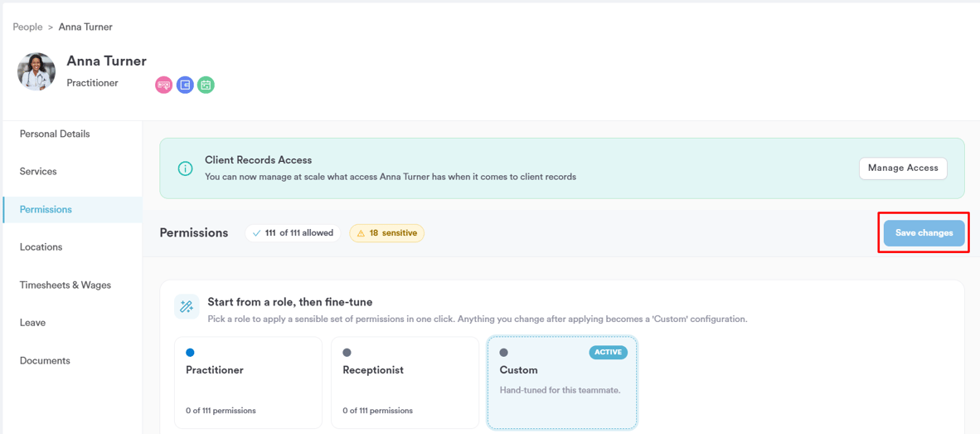This screenshot has width=980, height=434.
Task: Click the ACTIVE label on Custom card
Action: (608, 352)
